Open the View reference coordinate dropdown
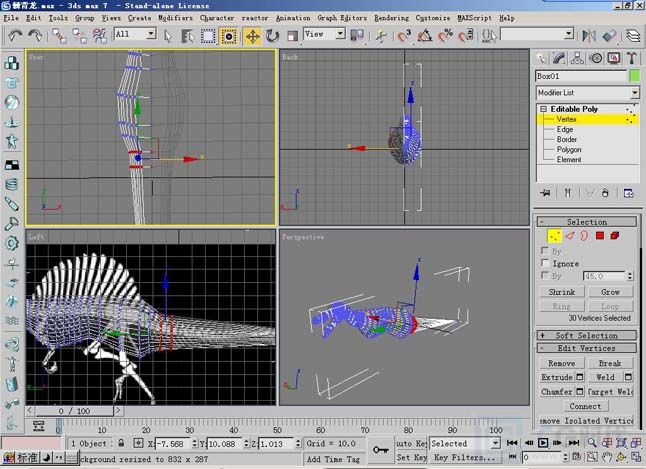646x469 pixels. pyautogui.click(x=340, y=34)
